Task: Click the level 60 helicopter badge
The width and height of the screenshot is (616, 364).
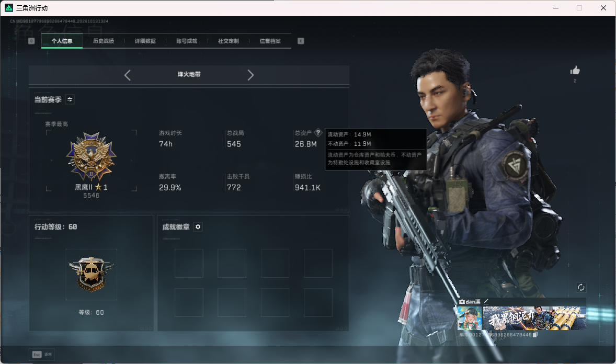Action: 91,275
